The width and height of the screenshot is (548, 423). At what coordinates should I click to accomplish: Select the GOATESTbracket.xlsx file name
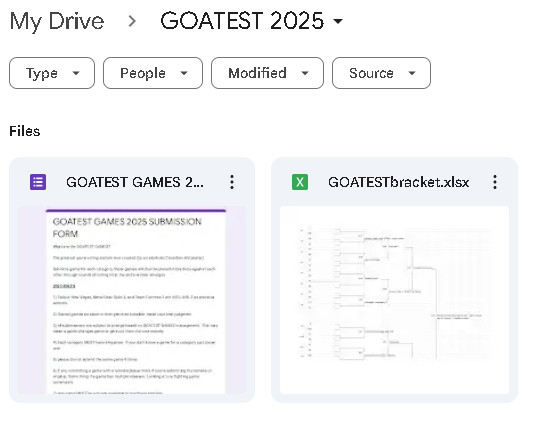click(398, 182)
